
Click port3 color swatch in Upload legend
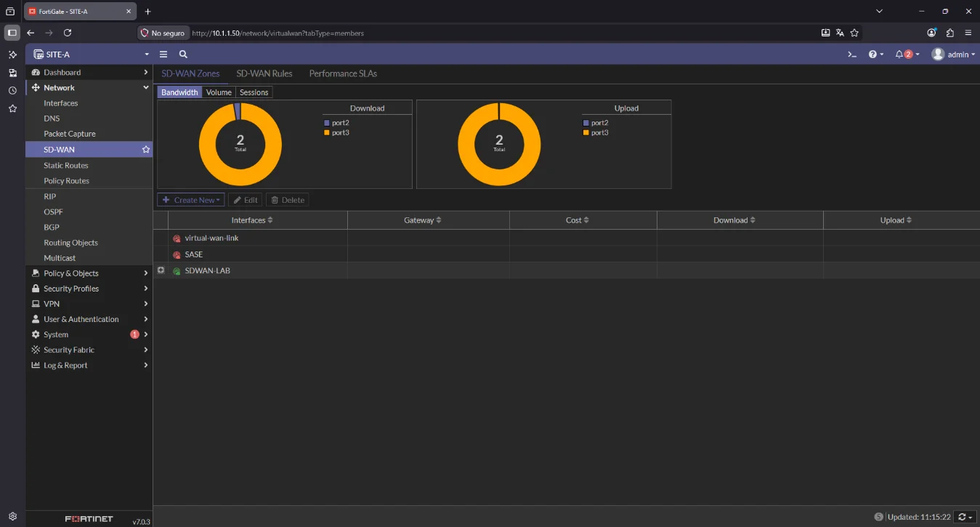tap(586, 133)
